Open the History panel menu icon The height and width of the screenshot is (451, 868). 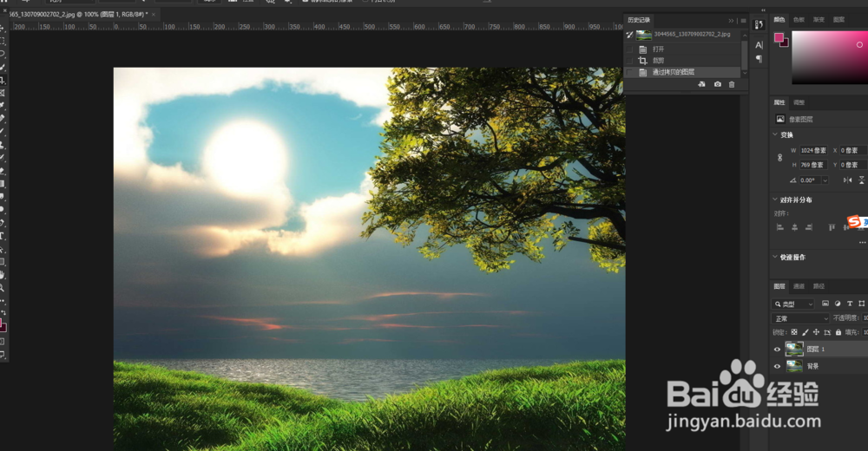click(x=744, y=21)
